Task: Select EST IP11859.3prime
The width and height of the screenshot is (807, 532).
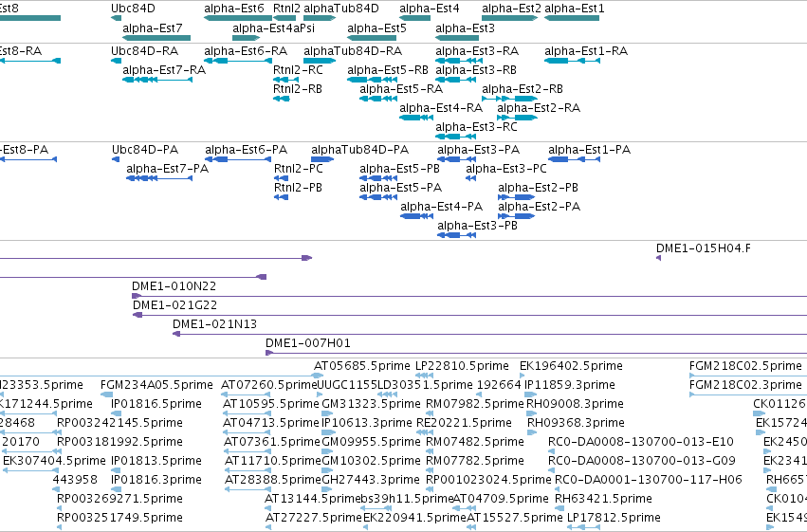Action: coord(570,385)
